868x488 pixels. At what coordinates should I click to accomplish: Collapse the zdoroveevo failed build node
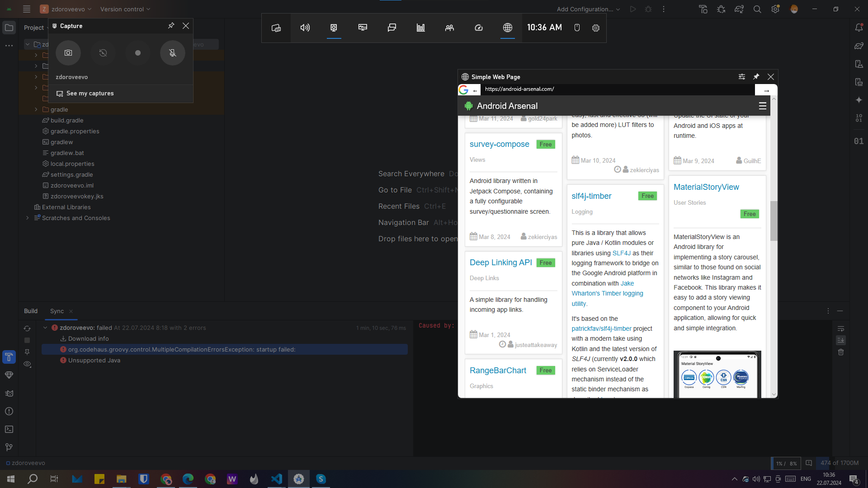click(45, 328)
